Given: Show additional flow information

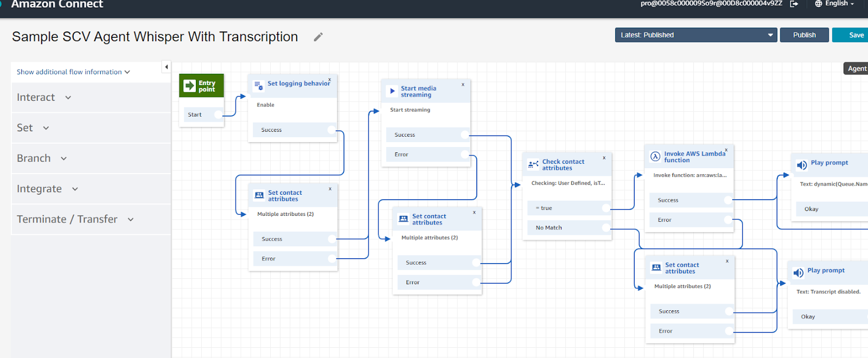Looking at the screenshot, I should 73,72.
